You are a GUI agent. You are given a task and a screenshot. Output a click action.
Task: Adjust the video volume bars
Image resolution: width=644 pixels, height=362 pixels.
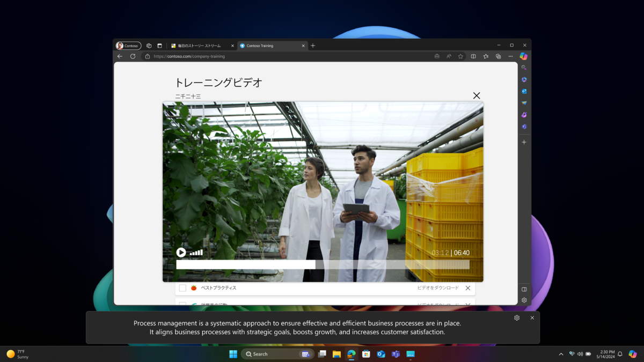pos(196,253)
